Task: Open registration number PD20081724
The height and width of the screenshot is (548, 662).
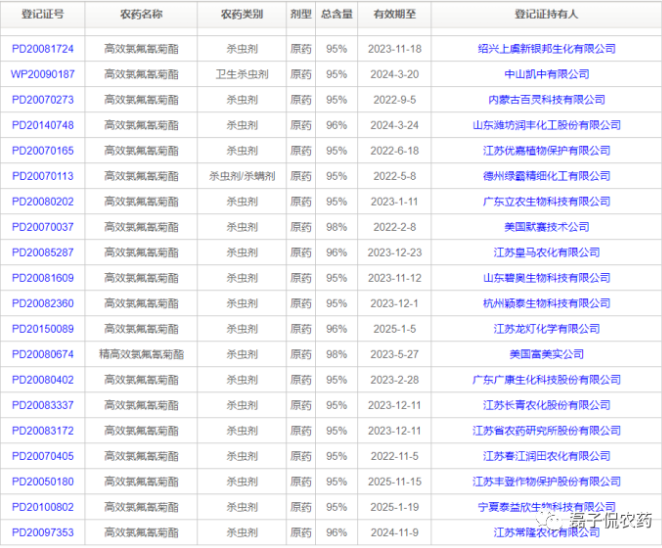Action: pyautogui.click(x=42, y=49)
